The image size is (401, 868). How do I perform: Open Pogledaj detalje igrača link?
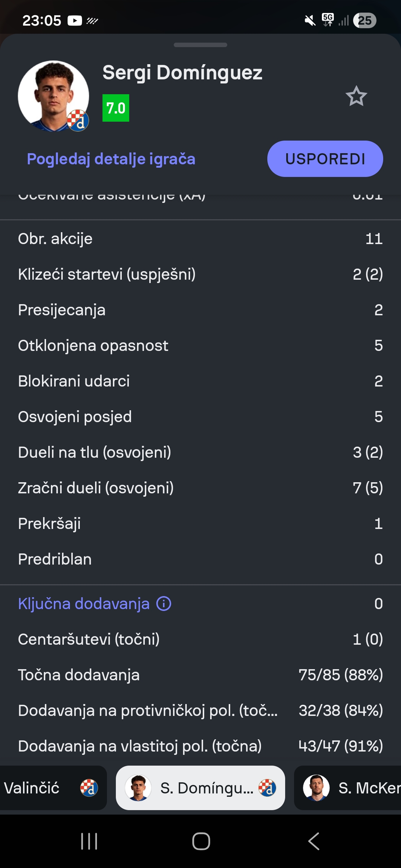click(x=111, y=159)
